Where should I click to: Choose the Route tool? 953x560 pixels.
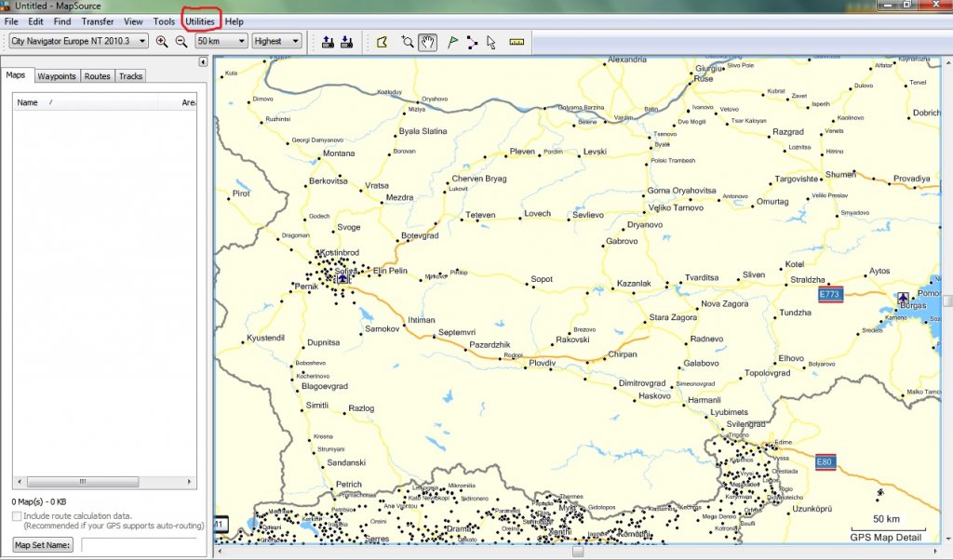(472, 41)
